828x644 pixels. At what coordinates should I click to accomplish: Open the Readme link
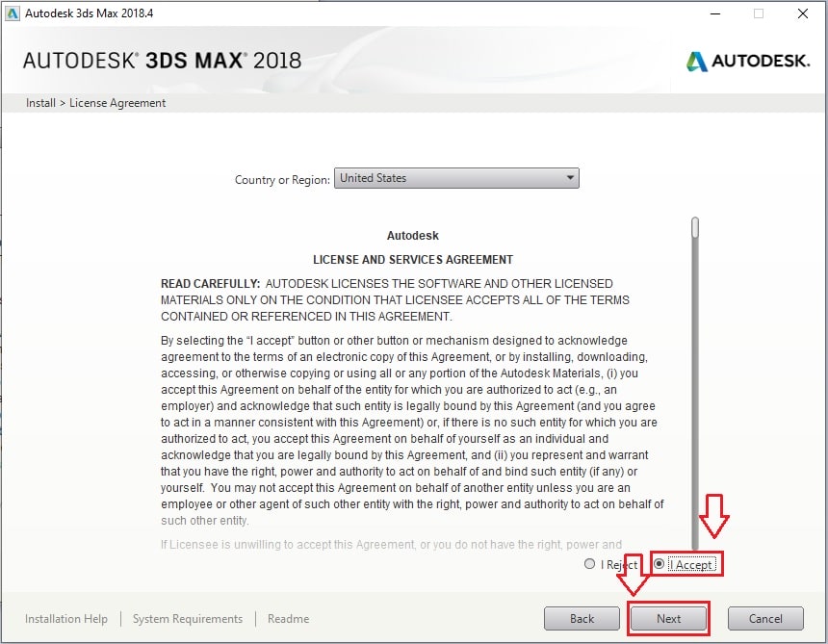point(288,619)
